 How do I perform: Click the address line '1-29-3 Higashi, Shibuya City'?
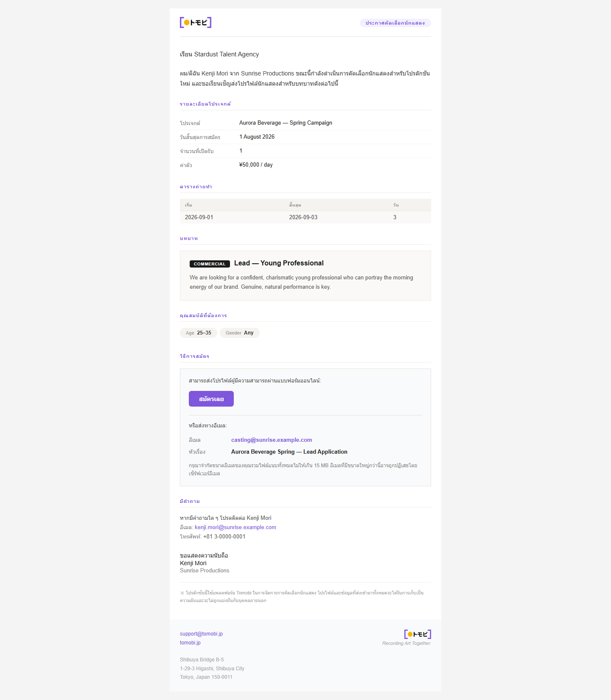[x=212, y=669]
